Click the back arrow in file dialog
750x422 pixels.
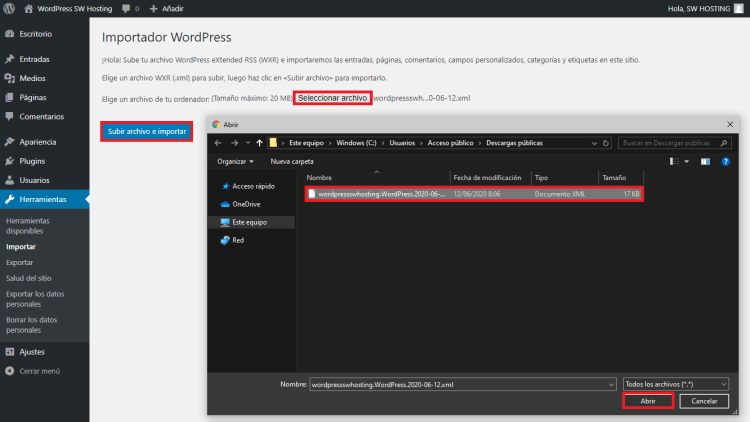218,143
